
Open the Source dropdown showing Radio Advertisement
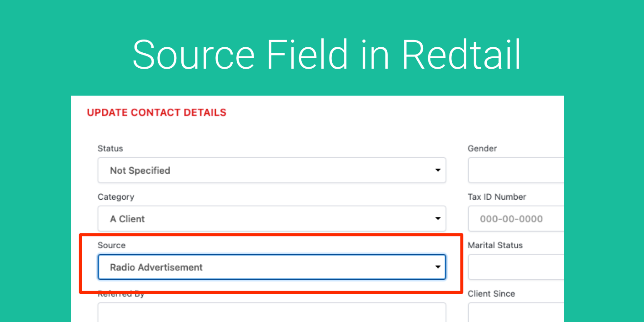[x=272, y=267]
